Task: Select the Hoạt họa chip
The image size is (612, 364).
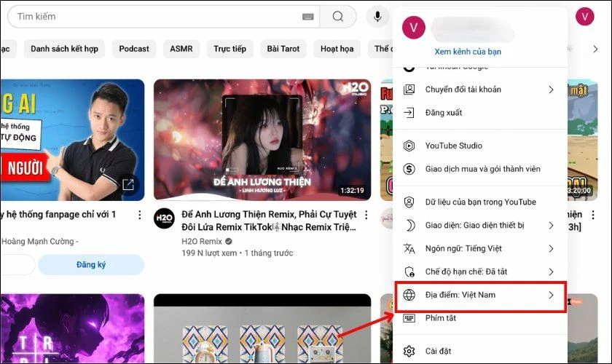Action: pos(337,49)
